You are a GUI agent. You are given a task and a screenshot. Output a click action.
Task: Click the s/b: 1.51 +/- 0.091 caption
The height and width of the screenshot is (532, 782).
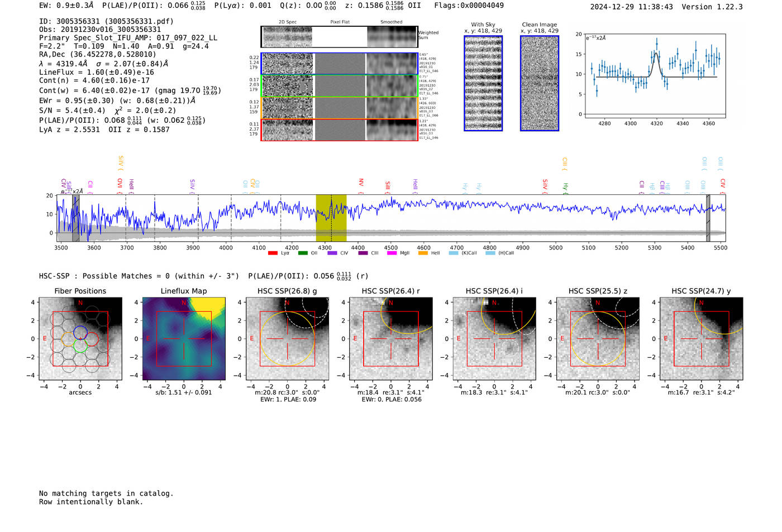point(184,392)
